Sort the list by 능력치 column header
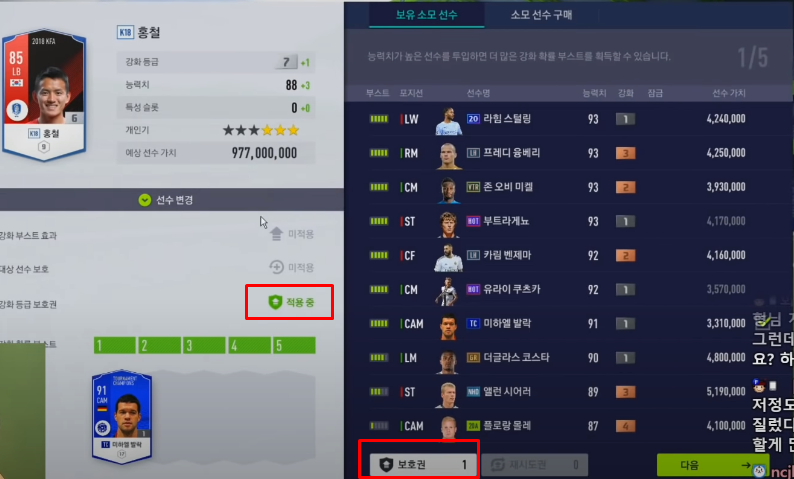The height and width of the screenshot is (479, 794). pyautogui.click(x=594, y=94)
